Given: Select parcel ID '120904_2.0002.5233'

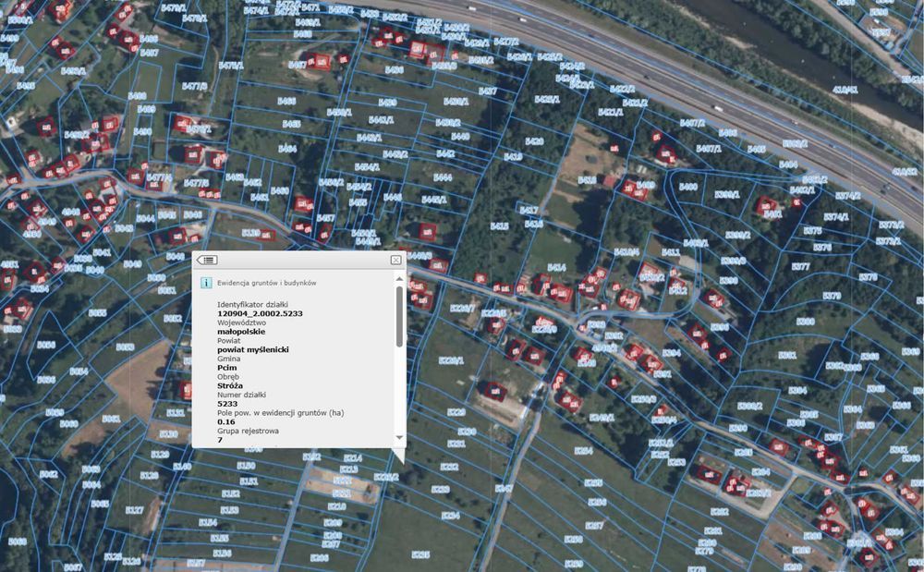Looking at the screenshot, I should [260, 313].
